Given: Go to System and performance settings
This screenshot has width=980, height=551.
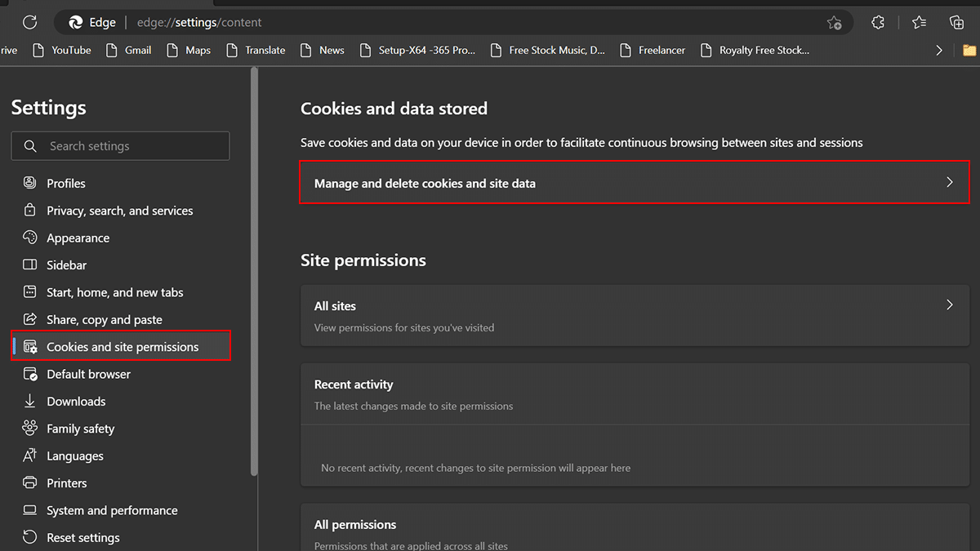Looking at the screenshot, I should click(x=112, y=510).
